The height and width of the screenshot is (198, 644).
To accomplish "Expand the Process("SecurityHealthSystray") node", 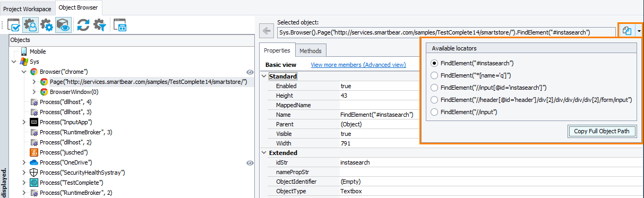I will point(24,173).
